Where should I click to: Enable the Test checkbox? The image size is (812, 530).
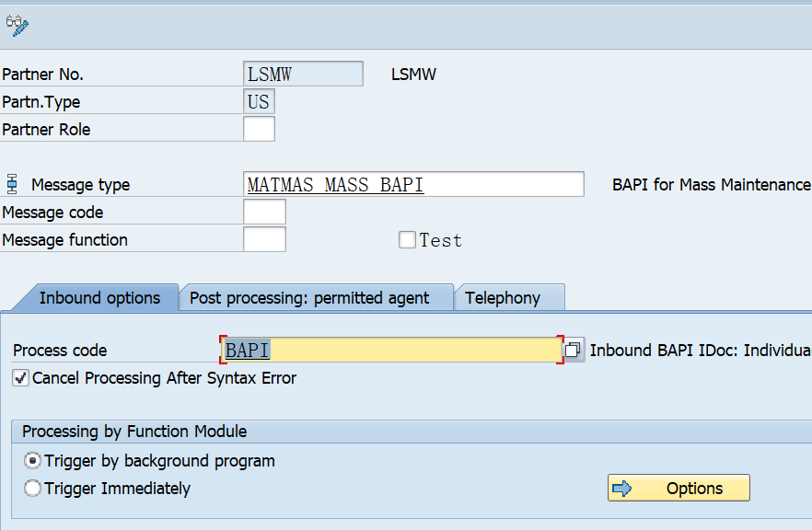point(407,239)
